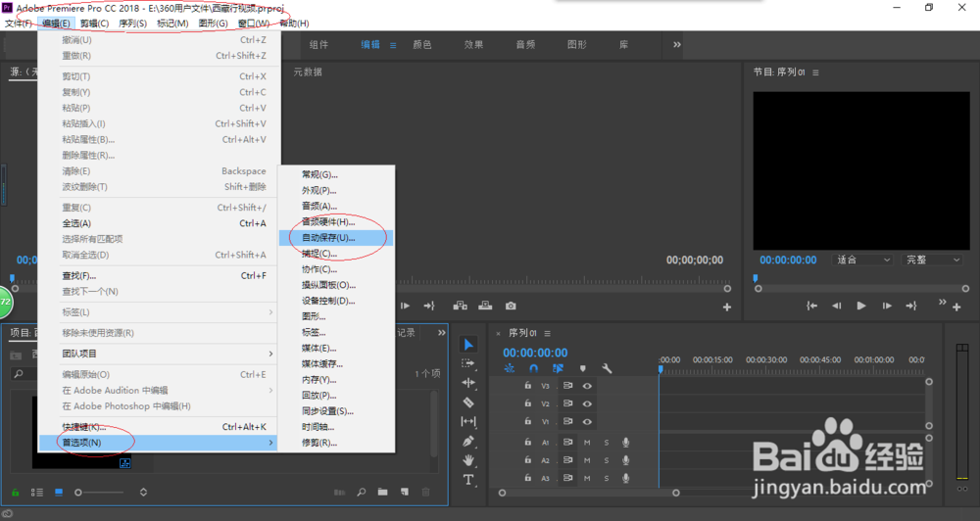Image resolution: width=980 pixels, height=521 pixels.
Task: Switch to 音频 workspace tab
Action: click(x=525, y=45)
